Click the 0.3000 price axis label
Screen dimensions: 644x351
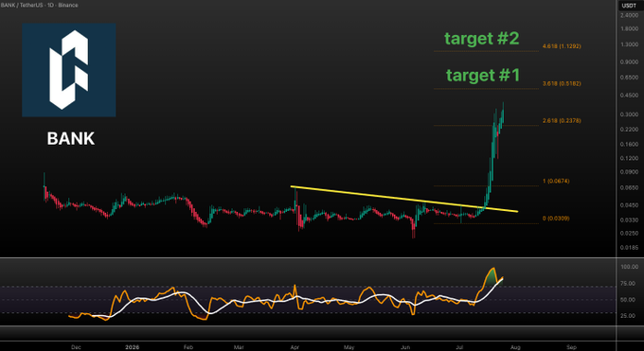629,114
